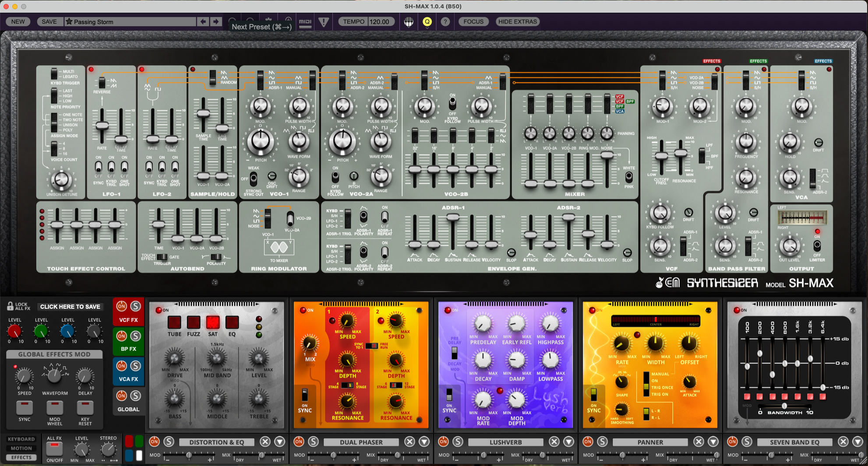
Task: Click the next preset arrow
Action: [x=215, y=21]
